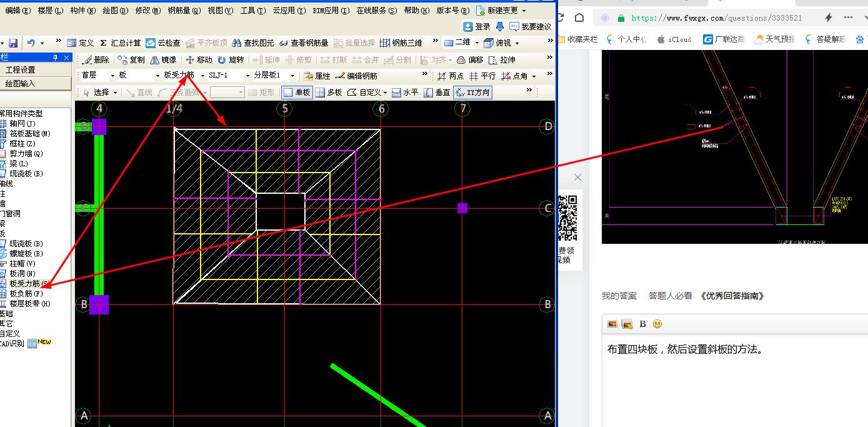The height and width of the screenshot is (427, 868).
Task: Click the emoji icon in answer editor
Action: (x=657, y=324)
